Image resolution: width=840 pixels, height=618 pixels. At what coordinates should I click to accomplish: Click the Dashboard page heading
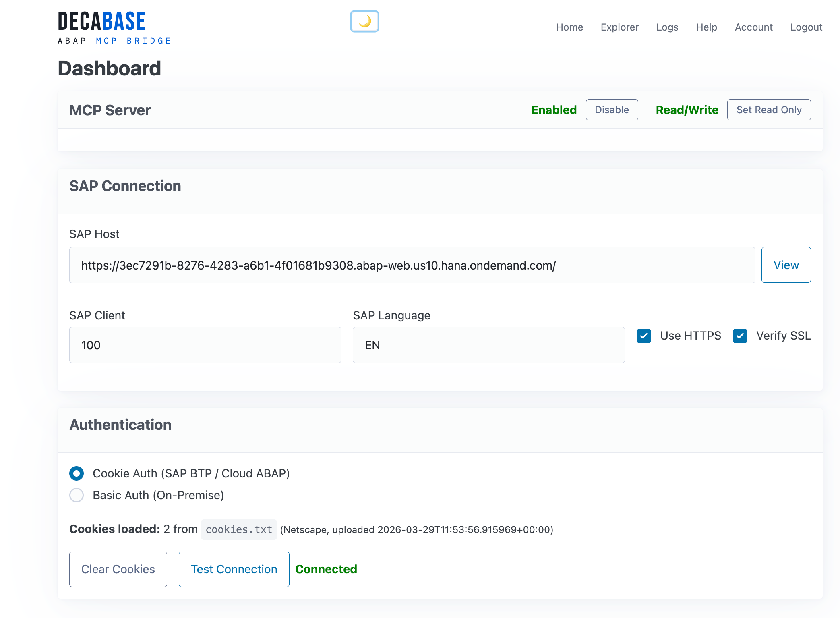[x=110, y=68]
